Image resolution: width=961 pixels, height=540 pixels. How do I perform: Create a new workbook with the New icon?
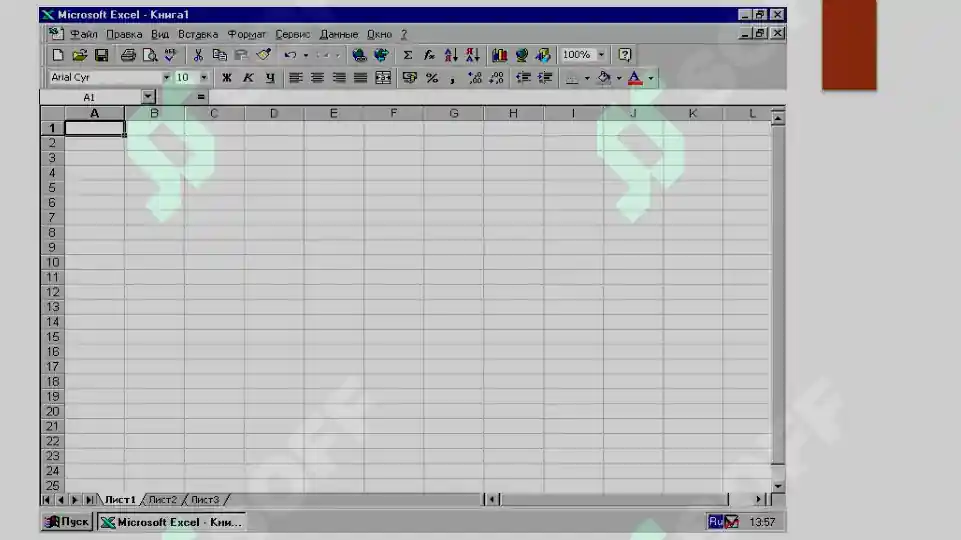[58, 55]
